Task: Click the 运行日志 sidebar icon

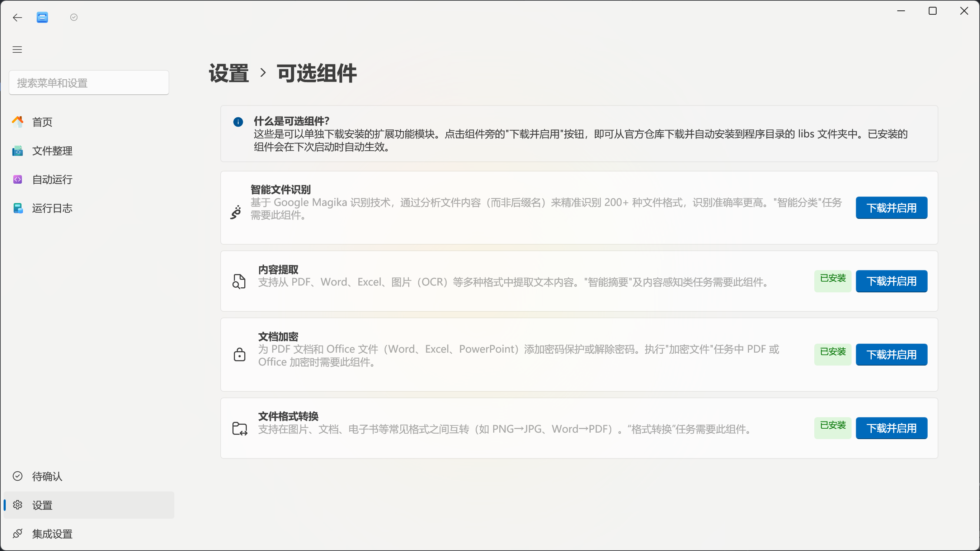Action: [18, 208]
